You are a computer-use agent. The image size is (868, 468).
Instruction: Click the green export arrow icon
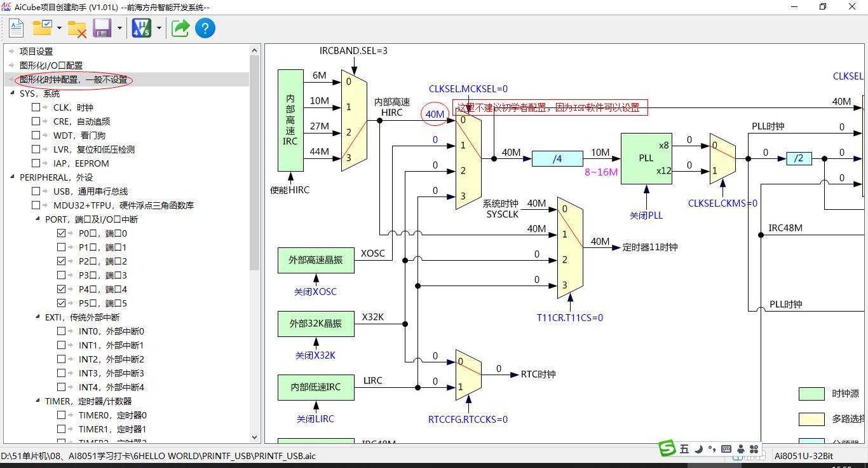tap(180, 28)
